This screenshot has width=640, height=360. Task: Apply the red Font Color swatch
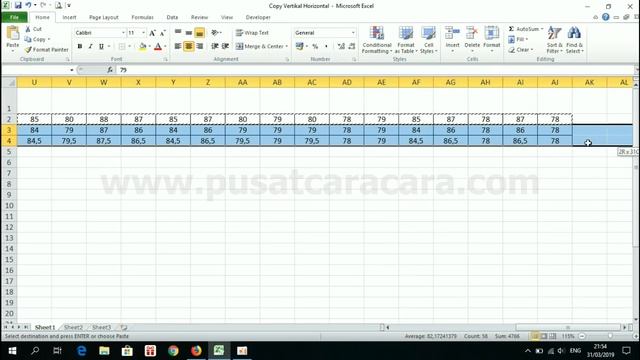[158, 46]
